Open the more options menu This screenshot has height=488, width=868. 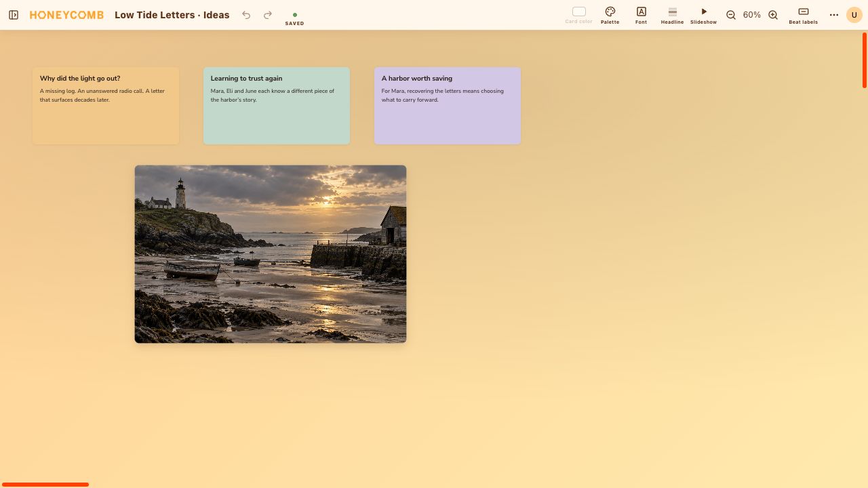point(834,15)
